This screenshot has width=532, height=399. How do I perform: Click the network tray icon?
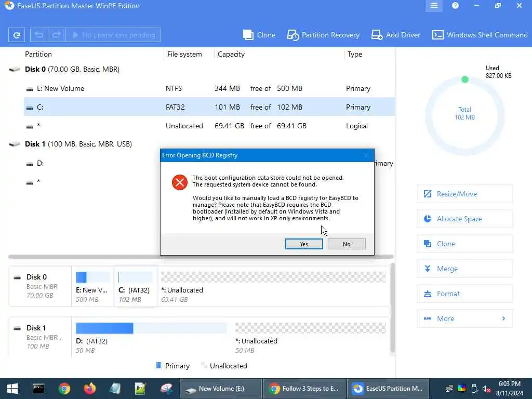pyautogui.click(x=449, y=389)
